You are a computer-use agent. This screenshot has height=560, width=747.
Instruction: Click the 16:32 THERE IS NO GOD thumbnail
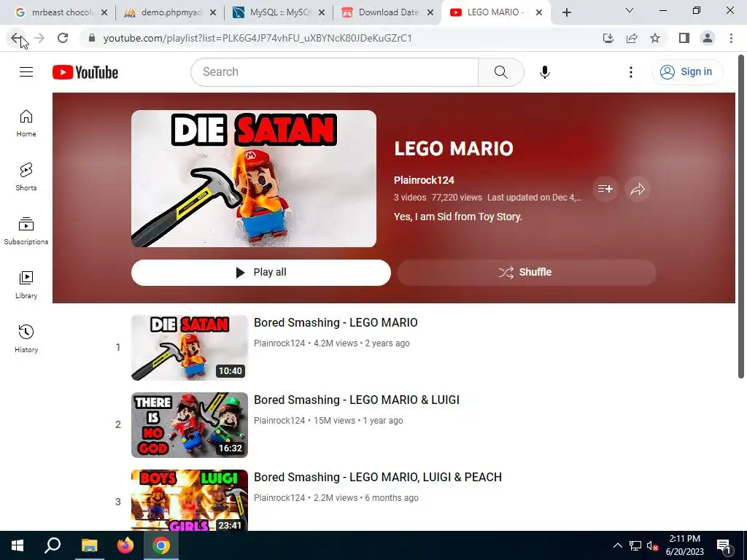(x=190, y=425)
